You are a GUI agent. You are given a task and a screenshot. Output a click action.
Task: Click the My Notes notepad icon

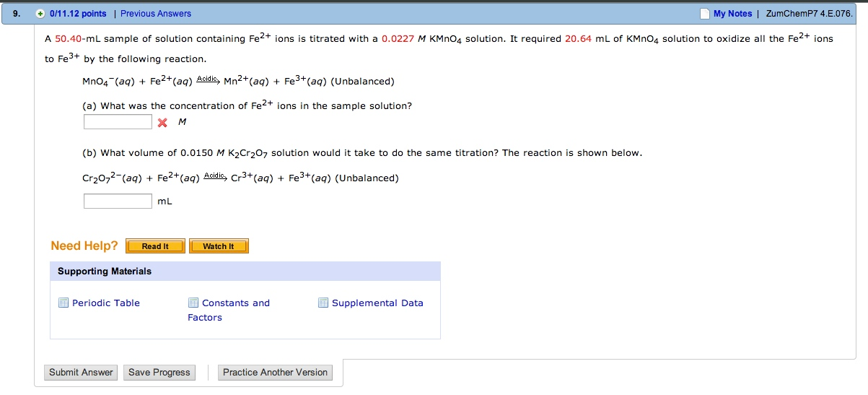pyautogui.click(x=705, y=14)
